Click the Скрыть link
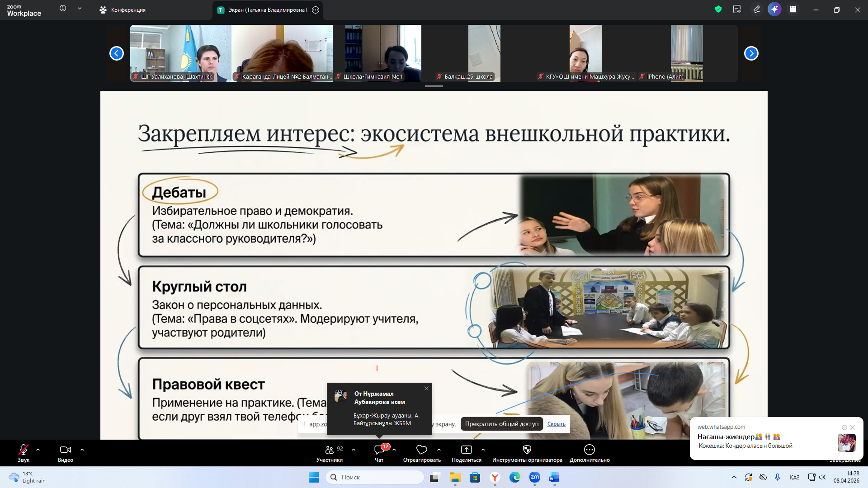Viewport: 868px width, 488px height. (x=556, y=424)
